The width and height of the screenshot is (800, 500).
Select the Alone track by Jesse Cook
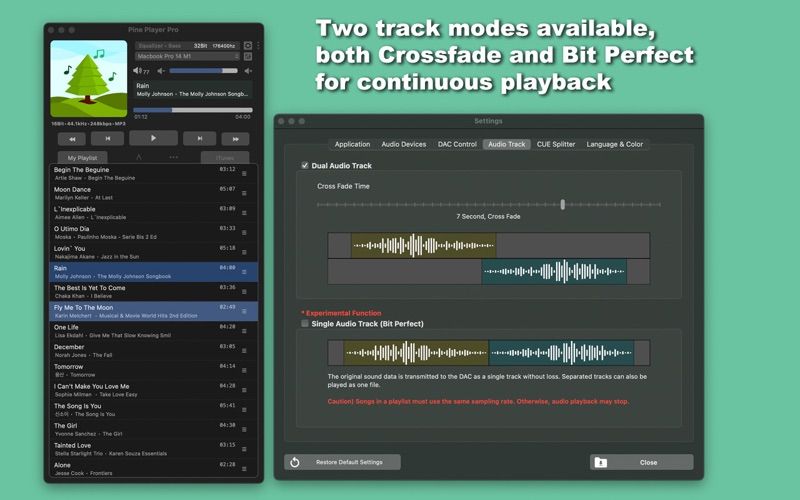coord(153,469)
